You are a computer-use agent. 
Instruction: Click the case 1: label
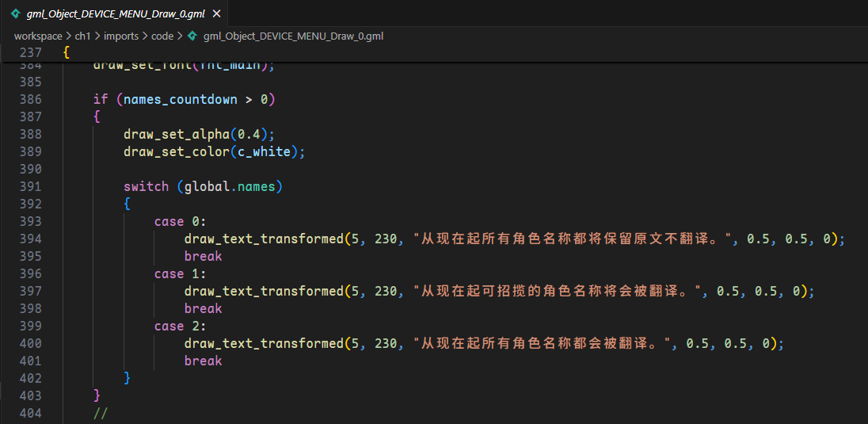[180, 273]
